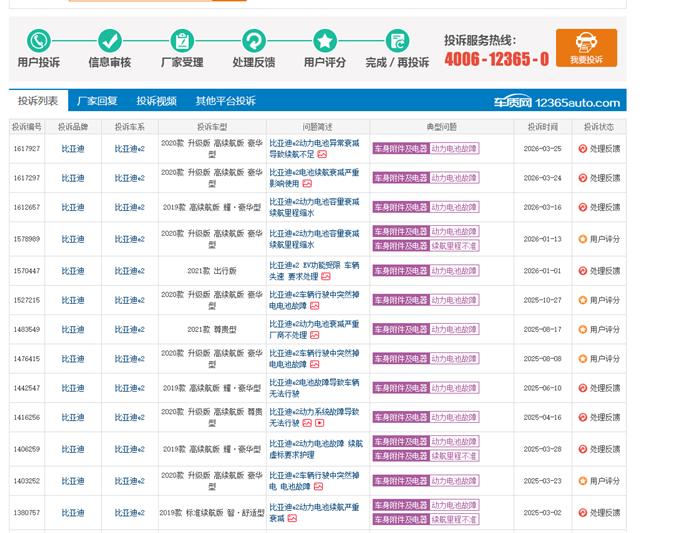Open complaint link 比亚迪e2电池故障导致车辆无法行驶
The height and width of the screenshot is (533, 700).
314,388
